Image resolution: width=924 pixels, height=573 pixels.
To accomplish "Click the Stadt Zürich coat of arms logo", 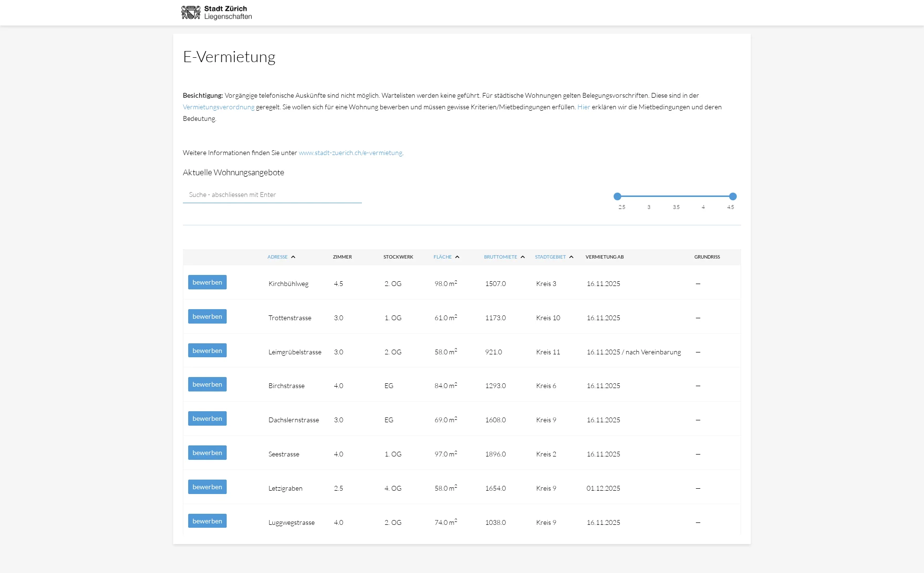I will [191, 13].
